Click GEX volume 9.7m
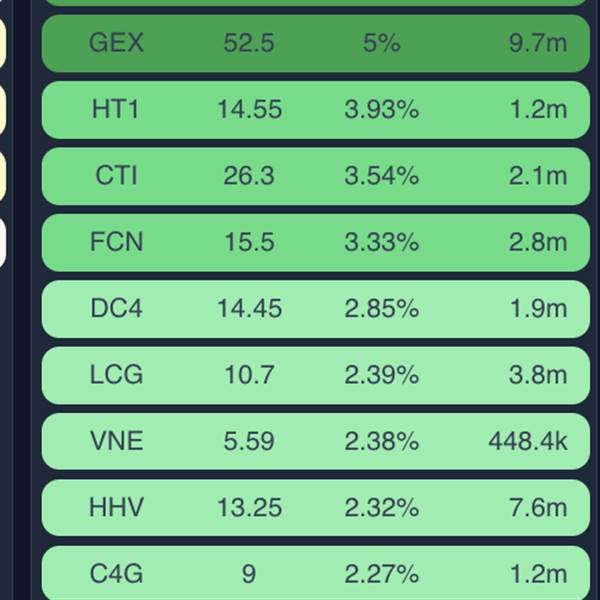 click(x=538, y=43)
